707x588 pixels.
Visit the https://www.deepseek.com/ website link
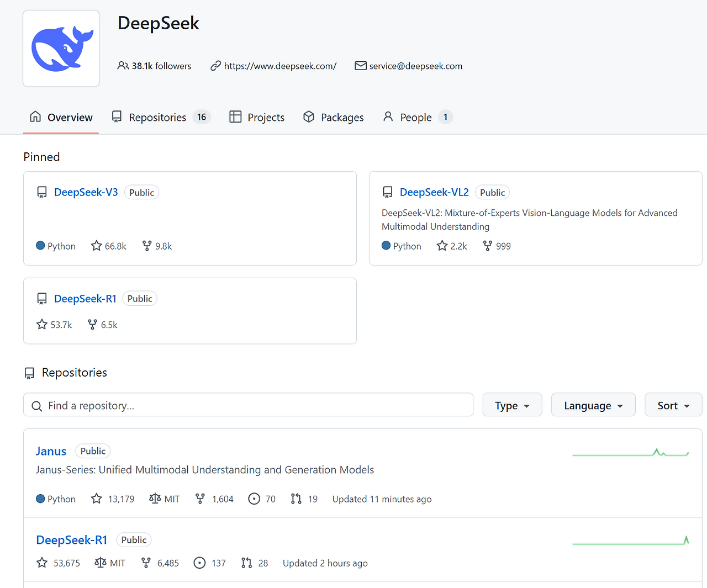click(x=280, y=66)
